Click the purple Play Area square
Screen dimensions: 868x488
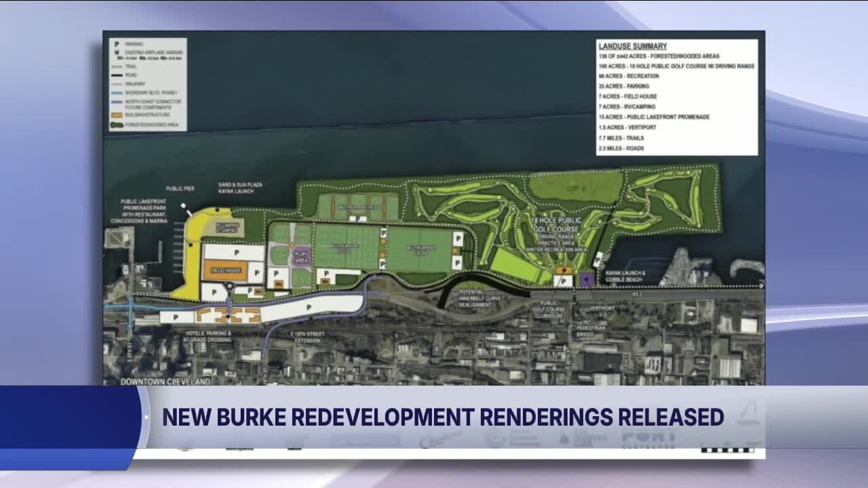pos(300,258)
